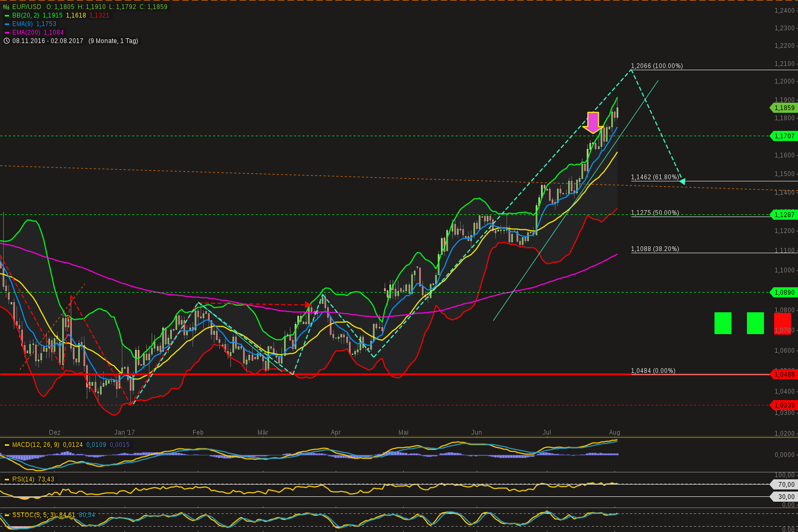Click the first green square marker
Screen dimensions: 798x532
723,323
